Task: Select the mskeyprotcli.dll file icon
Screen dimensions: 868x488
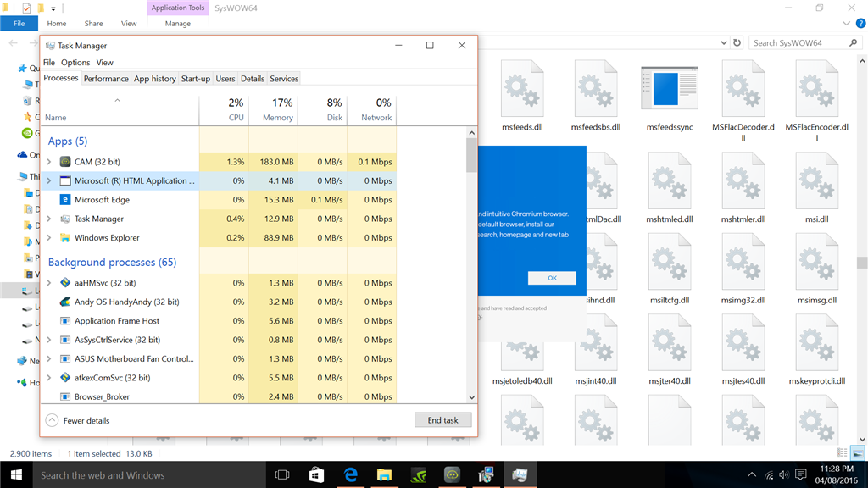Action: 816,343
